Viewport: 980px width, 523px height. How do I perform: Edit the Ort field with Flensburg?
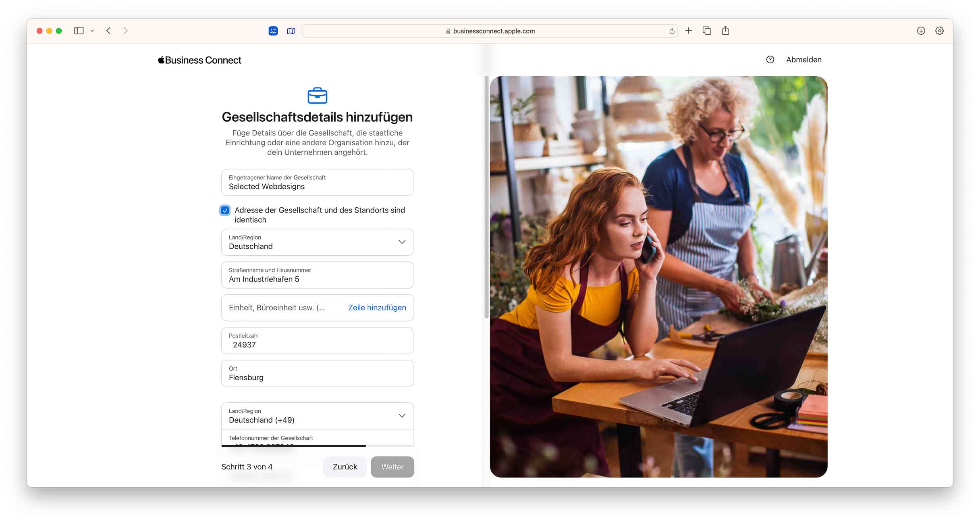tap(318, 373)
